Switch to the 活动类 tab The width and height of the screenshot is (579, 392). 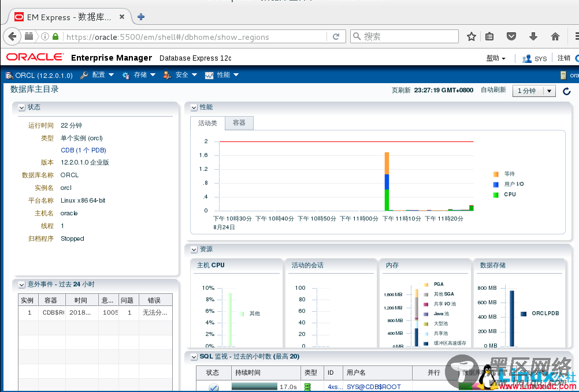(x=207, y=123)
